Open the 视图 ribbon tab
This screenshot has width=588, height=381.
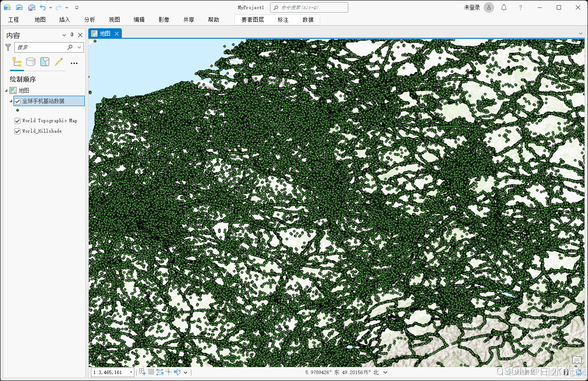114,20
